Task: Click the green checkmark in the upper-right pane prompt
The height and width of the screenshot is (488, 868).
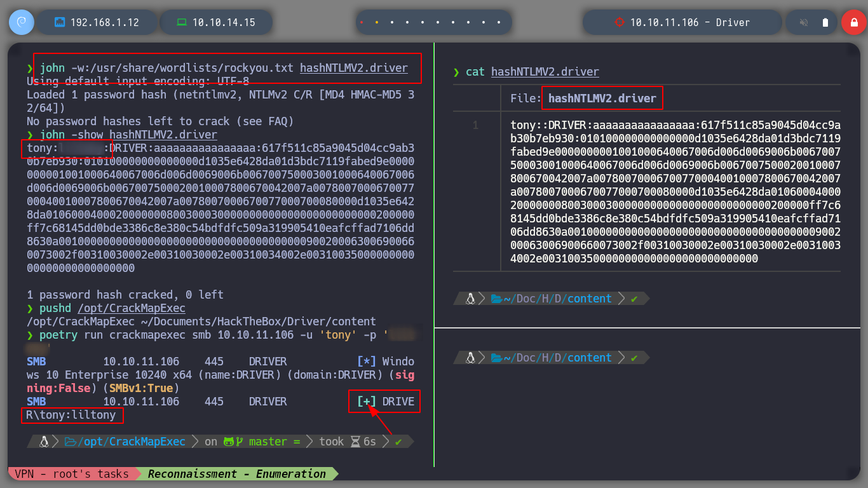Action: pyautogui.click(x=634, y=299)
